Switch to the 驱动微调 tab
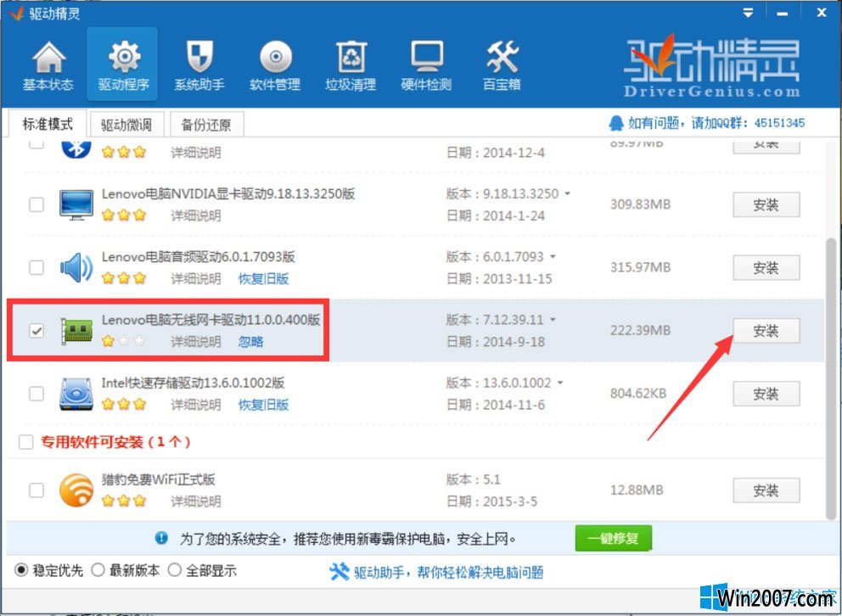This screenshot has width=842, height=616. [126, 125]
